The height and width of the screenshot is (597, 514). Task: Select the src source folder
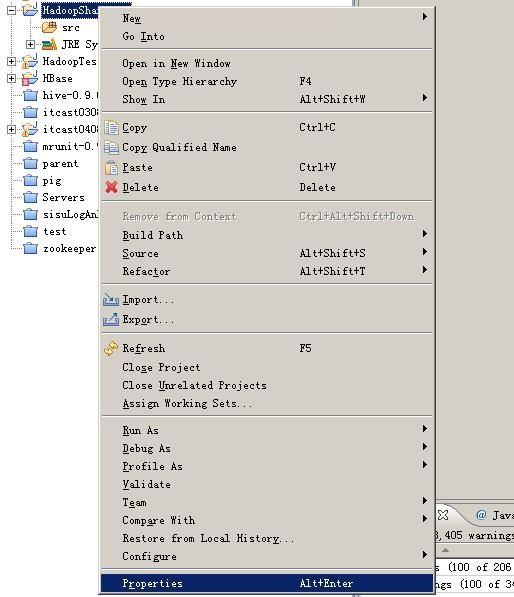[x=71, y=28]
